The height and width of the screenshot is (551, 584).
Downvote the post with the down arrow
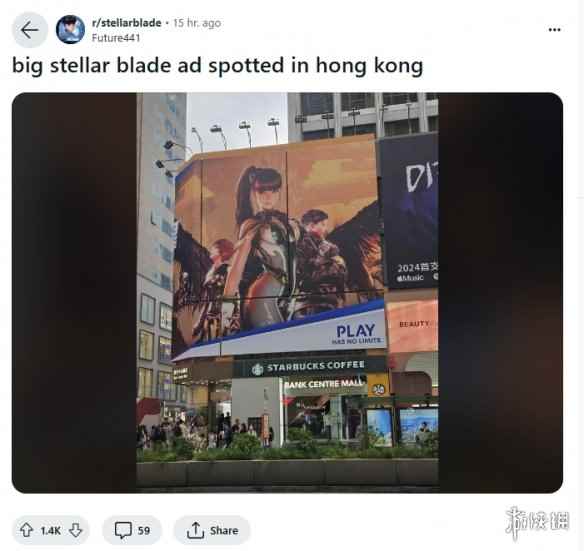point(76,530)
